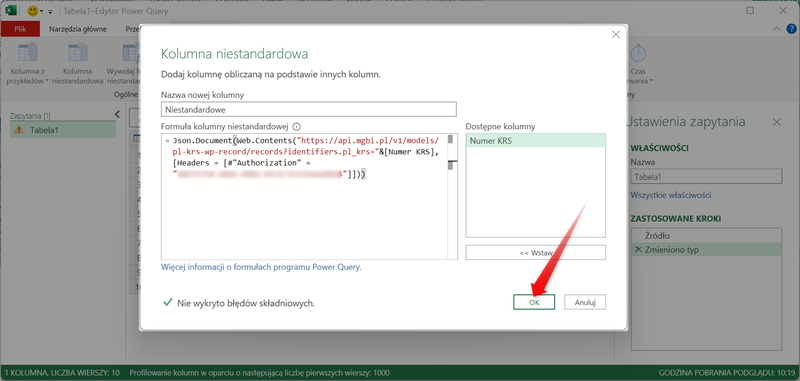
Task: Switch to Narzędzia główne ribbon tab
Action: point(78,29)
